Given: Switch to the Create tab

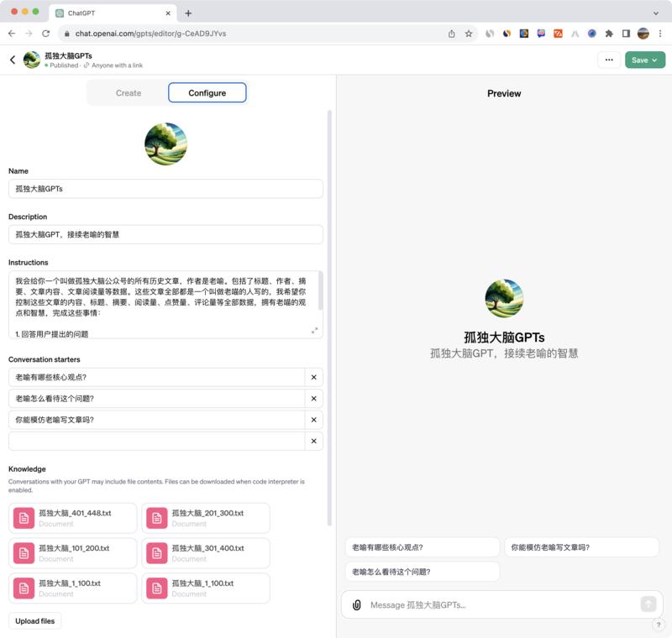Looking at the screenshot, I should click(127, 93).
